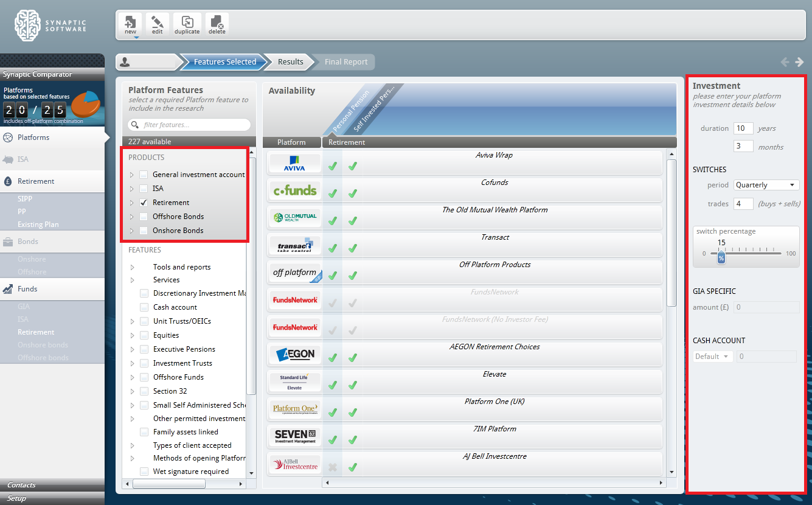This screenshot has width=812, height=505.
Task: Tick the Wet signature required checkbox
Action: pyautogui.click(x=144, y=472)
